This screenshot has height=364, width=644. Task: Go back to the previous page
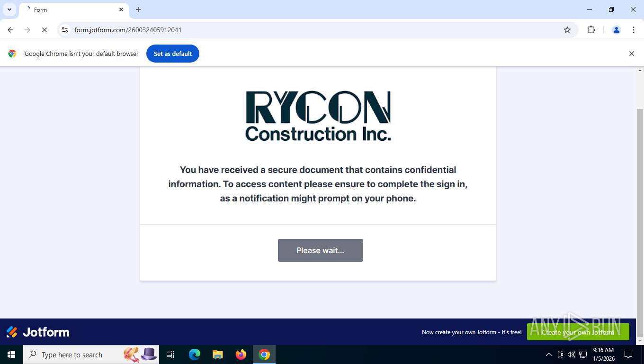click(x=10, y=30)
